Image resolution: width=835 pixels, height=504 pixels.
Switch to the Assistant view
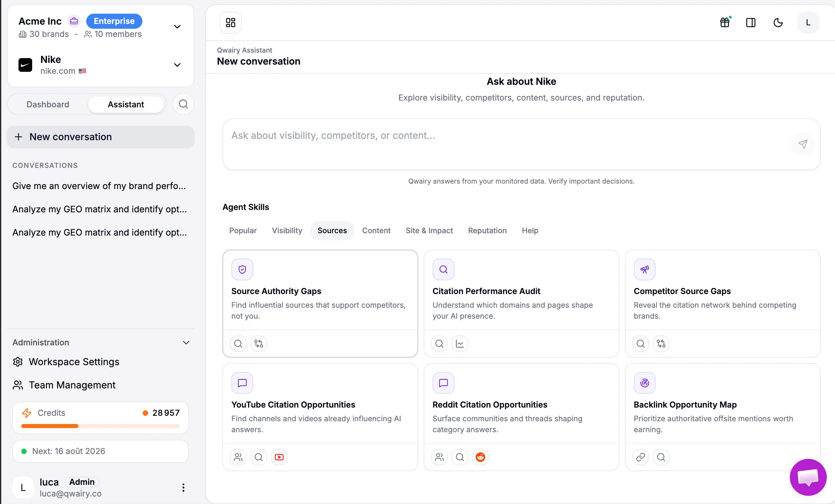(126, 104)
